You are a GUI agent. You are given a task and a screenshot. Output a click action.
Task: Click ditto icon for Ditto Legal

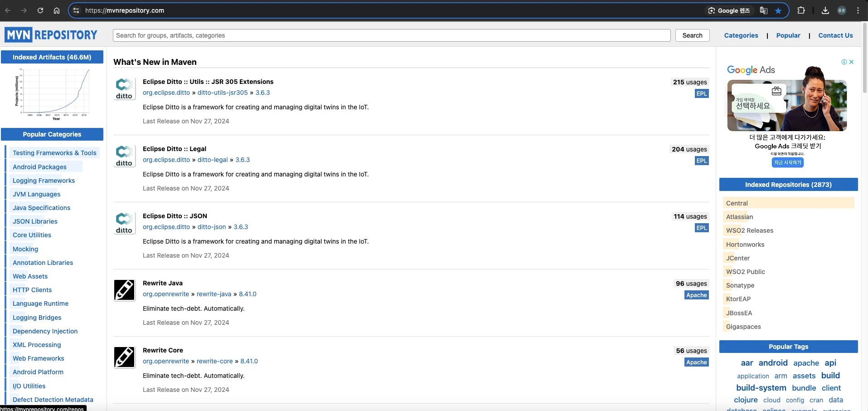[x=124, y=156]
